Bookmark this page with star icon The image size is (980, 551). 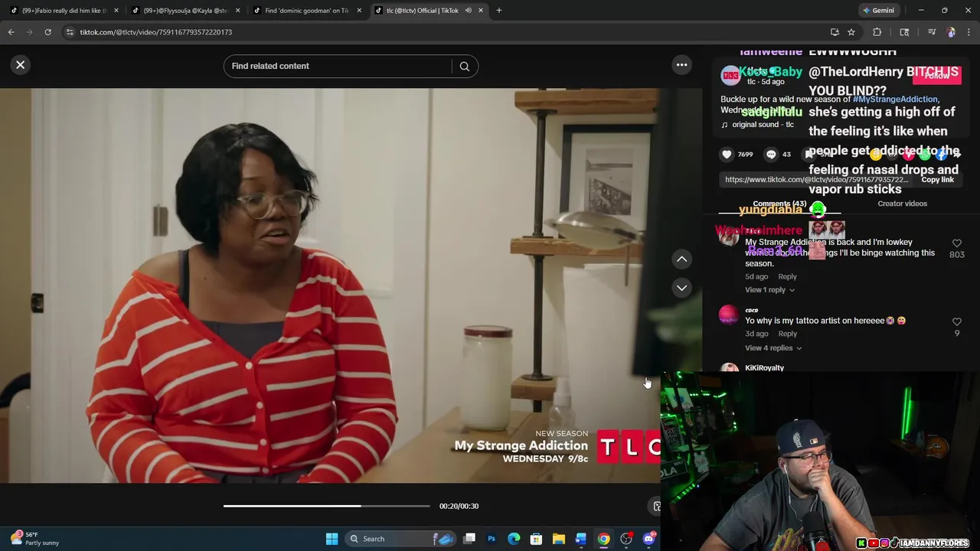coord(851,32)
